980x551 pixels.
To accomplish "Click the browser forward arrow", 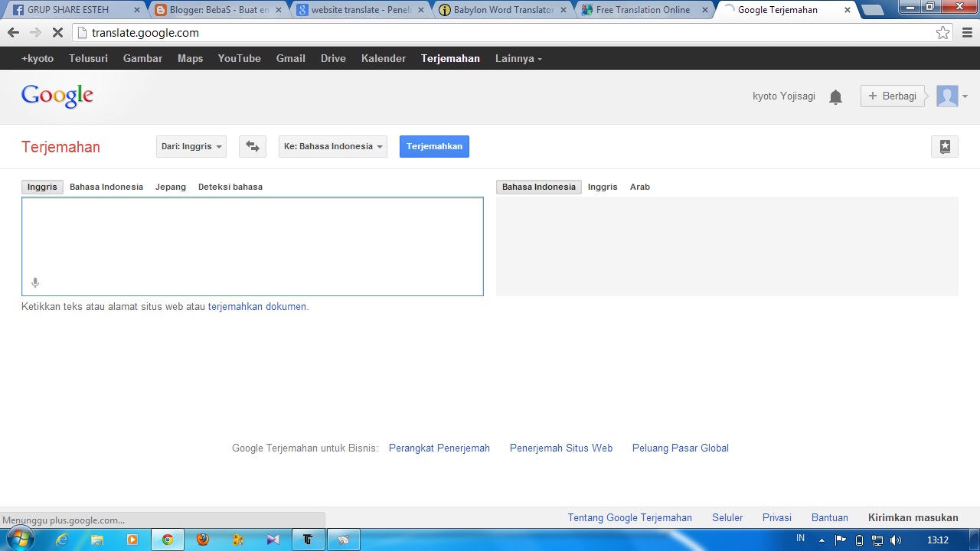I will 34,33.
